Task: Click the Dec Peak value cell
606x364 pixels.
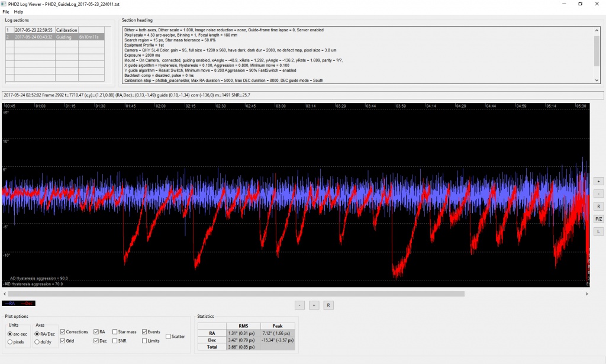Action: tap(278, 340)
